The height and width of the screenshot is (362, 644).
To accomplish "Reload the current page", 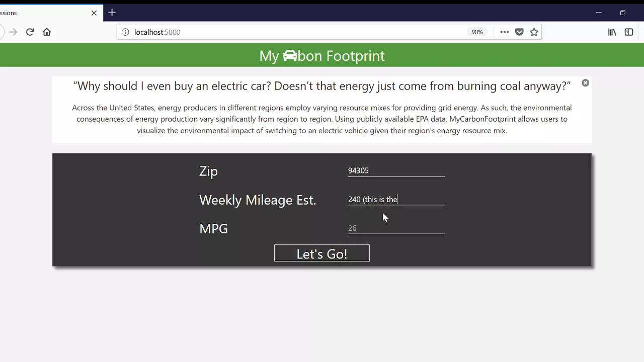I will tap(30, 32).
